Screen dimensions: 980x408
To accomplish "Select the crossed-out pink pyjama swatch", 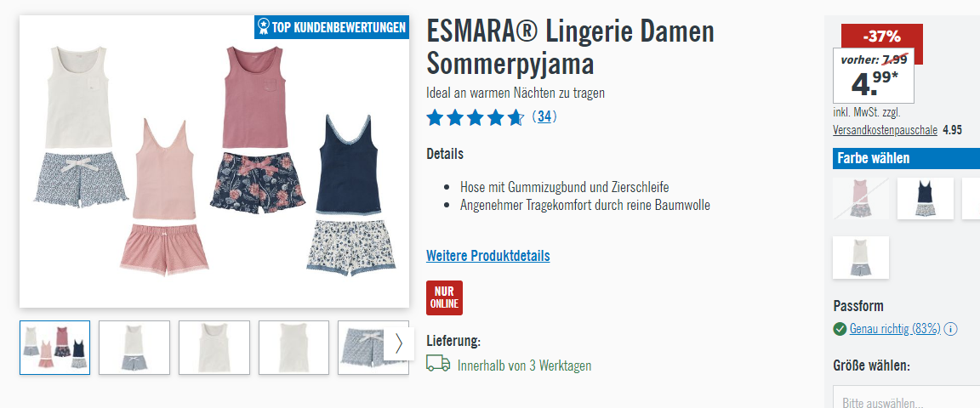I will coord(861,199).
